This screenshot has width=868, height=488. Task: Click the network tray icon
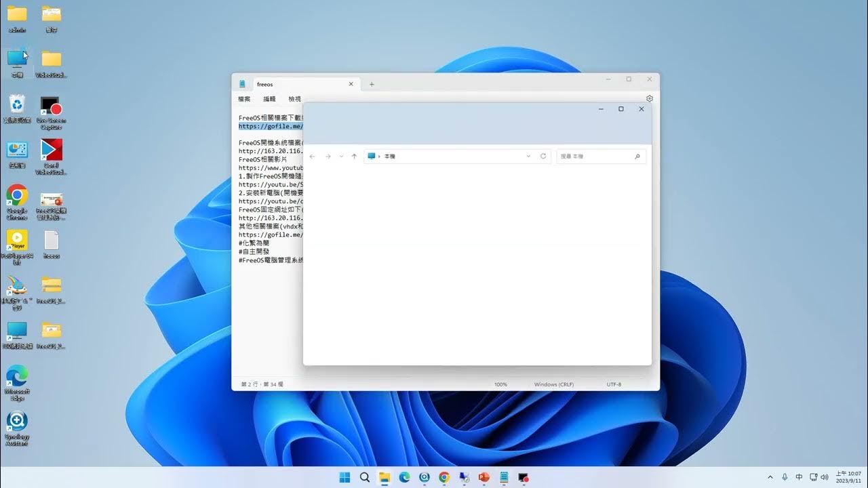[812, 477]
